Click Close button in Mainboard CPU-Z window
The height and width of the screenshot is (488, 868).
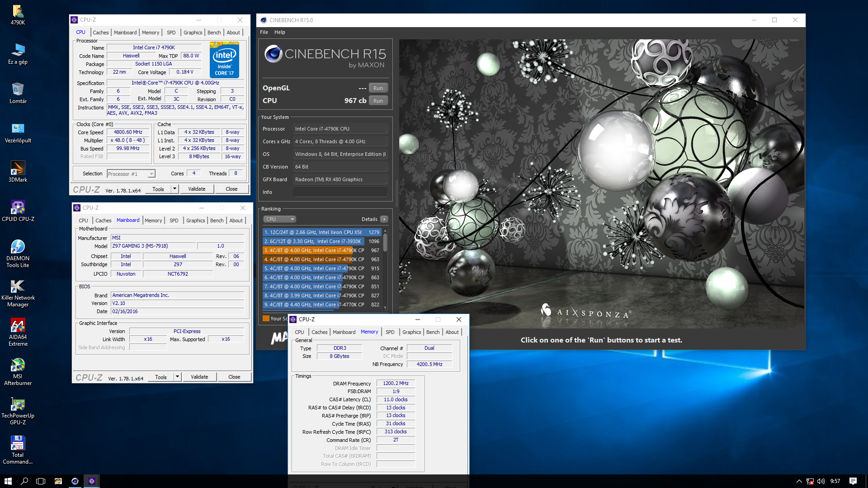click(234, 377)
